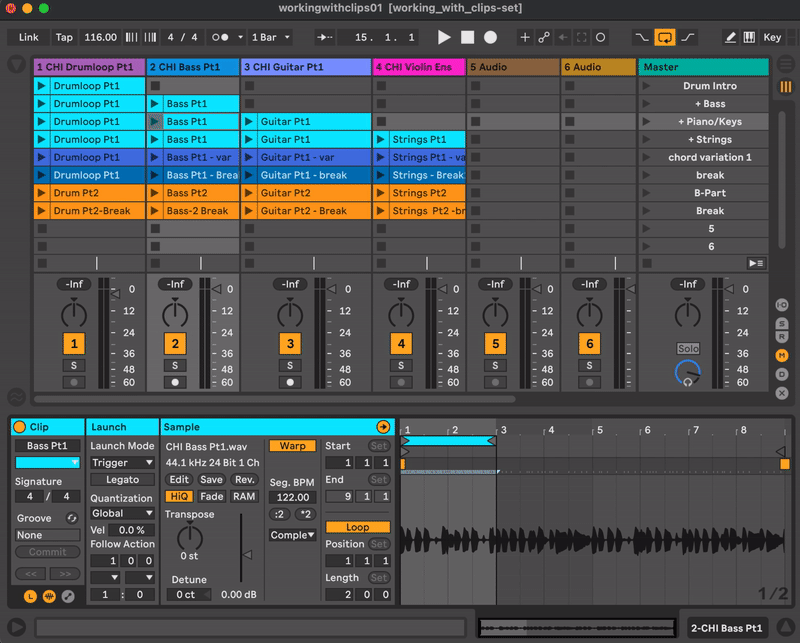
Task: Deactivate track 3 using its activator button
Action: tap(290, 344)
